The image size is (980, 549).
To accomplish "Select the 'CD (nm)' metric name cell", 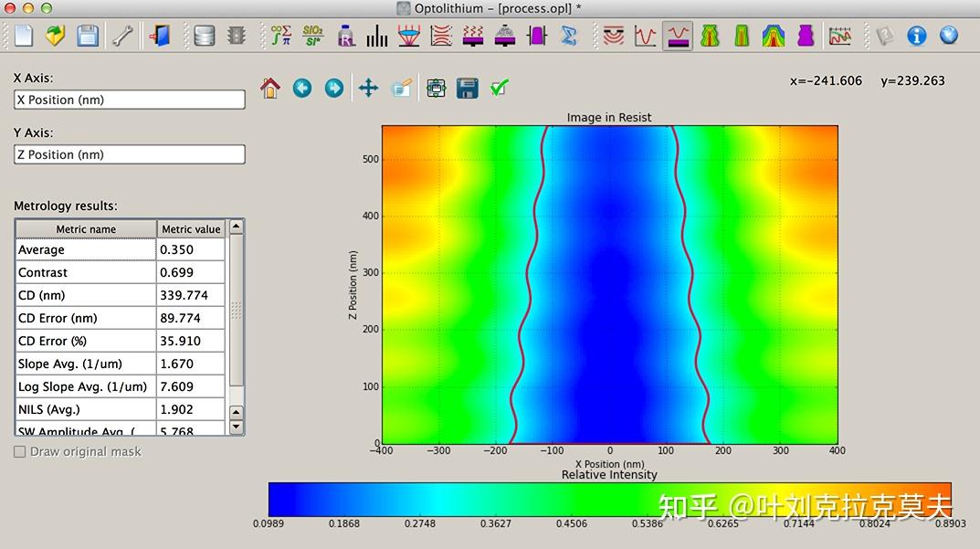I will tap(86, 295).
